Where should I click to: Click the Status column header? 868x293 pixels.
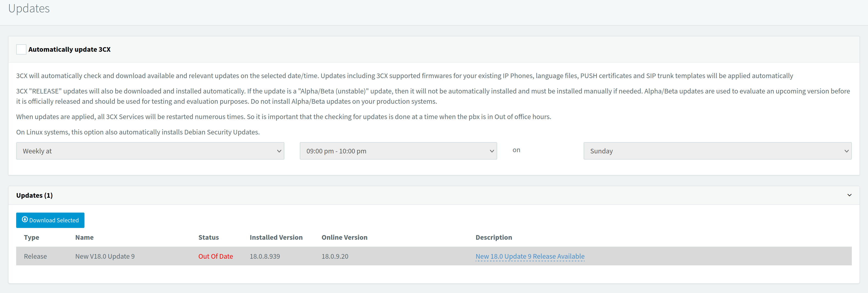coord(208,237)
